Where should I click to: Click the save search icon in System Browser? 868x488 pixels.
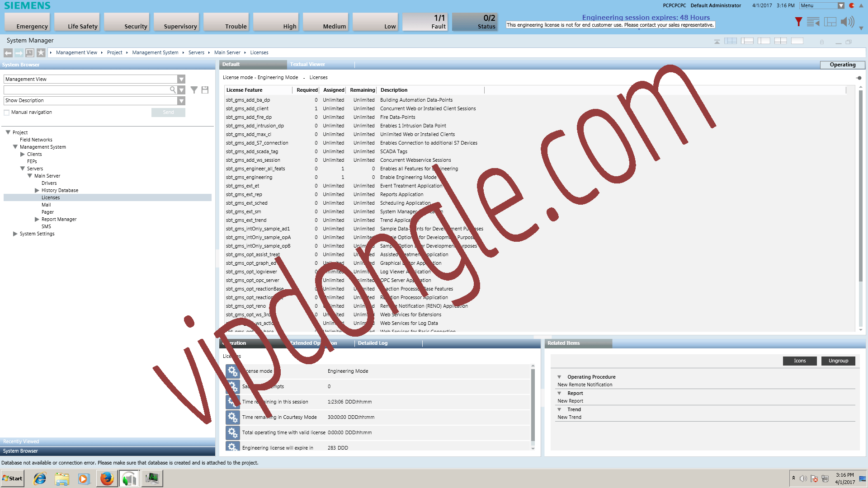click(205, 90)
